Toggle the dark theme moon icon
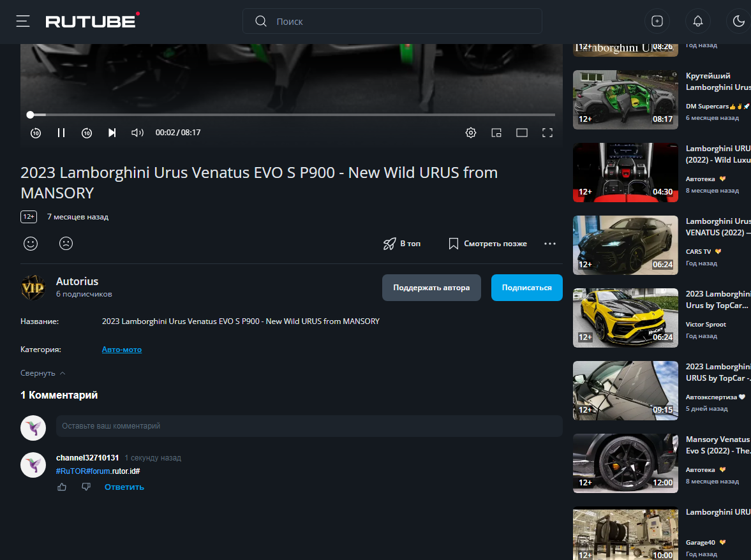 (738, 21)
